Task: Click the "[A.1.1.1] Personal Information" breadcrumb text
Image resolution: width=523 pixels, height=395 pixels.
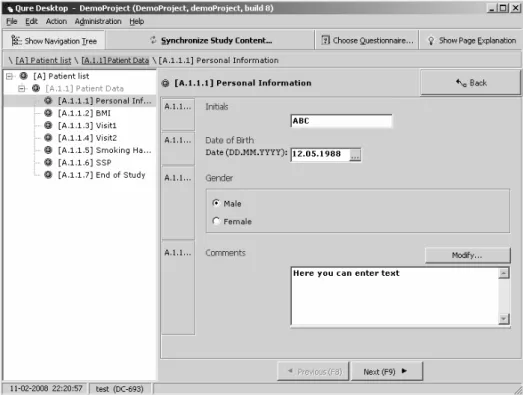Action: pyautogui.click(x=218, y=60)
